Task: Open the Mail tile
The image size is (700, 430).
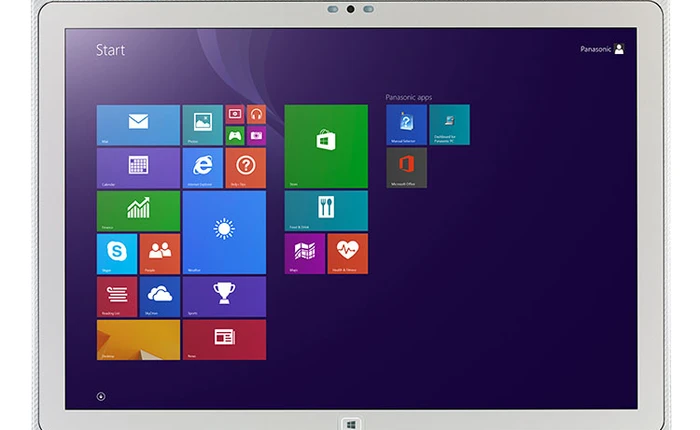Action: coord(138,125)
